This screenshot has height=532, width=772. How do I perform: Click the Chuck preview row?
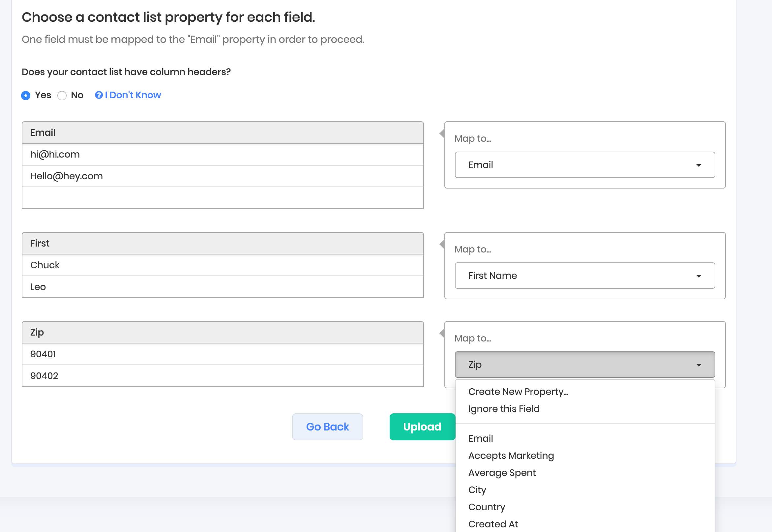coord(222,265)
